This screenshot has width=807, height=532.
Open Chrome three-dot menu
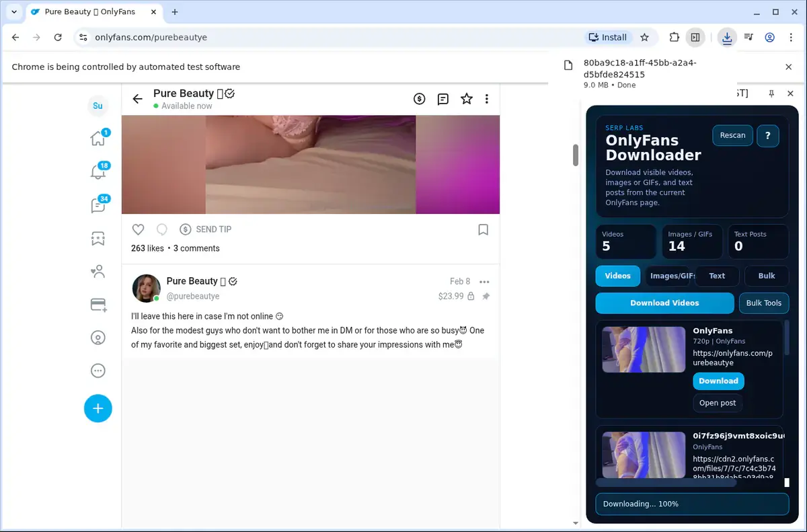pos(792,38)
